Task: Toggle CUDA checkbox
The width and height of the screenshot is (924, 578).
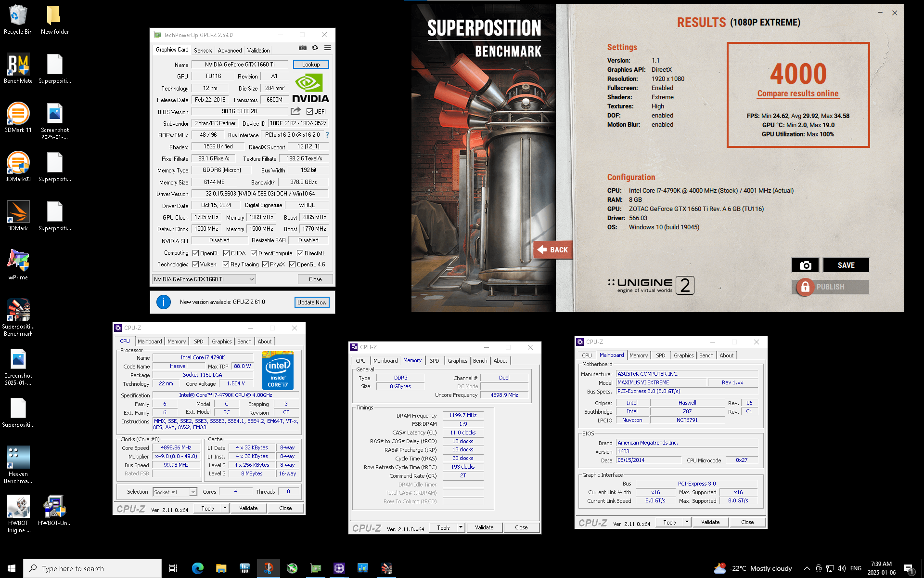Action: [x=226, y=253]
